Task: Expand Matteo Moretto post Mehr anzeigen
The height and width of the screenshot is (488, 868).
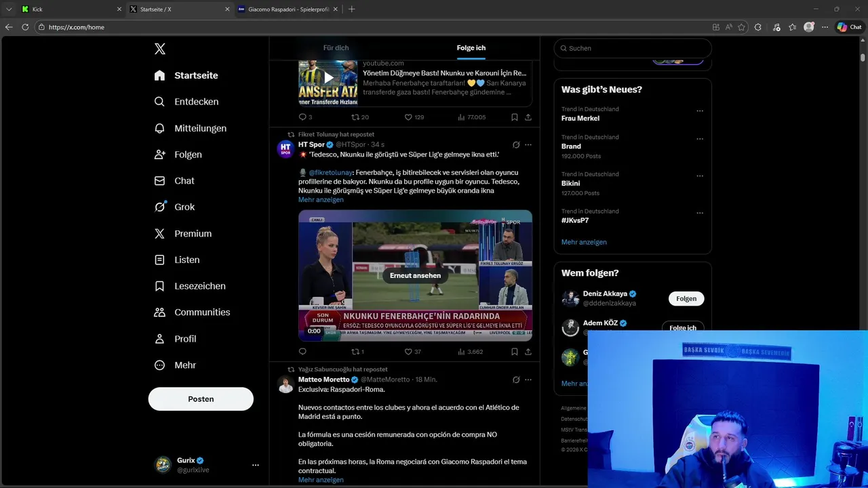Action: [321, 480]
